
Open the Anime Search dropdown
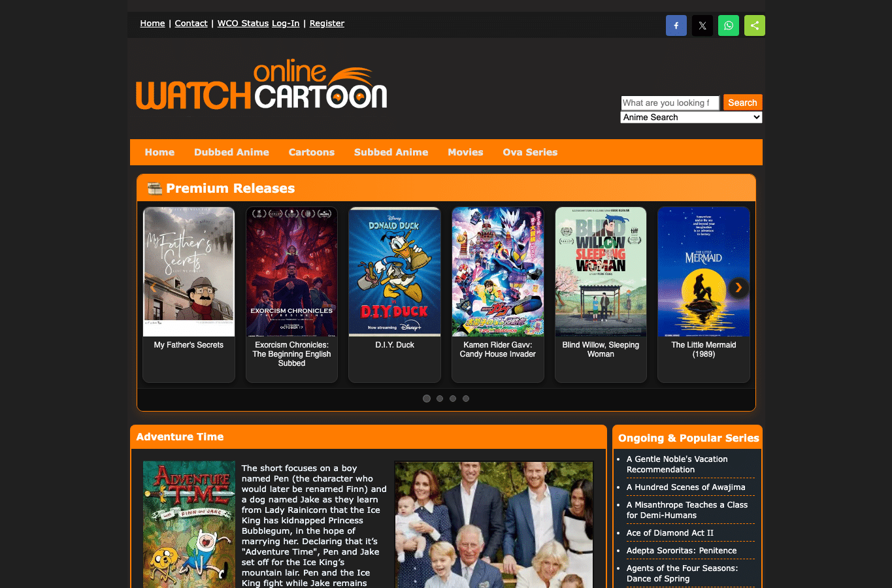[691, 118]
